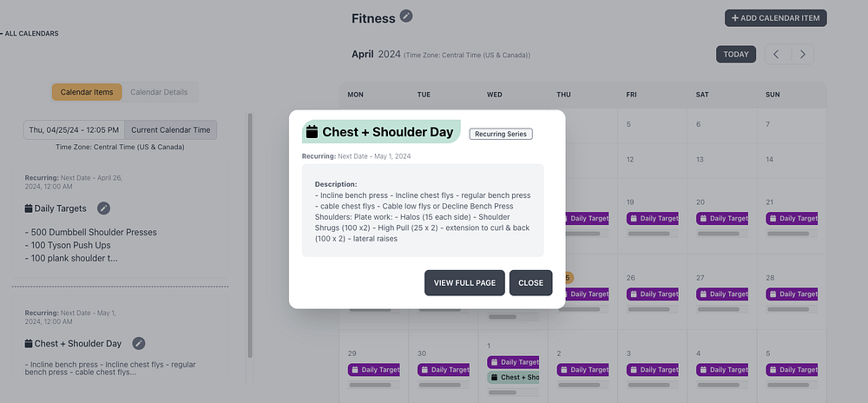The image size is (868, 403).
Task: Click pencil icon beside sidebar Chest + Shoulder Day
Action: (139, 343)
